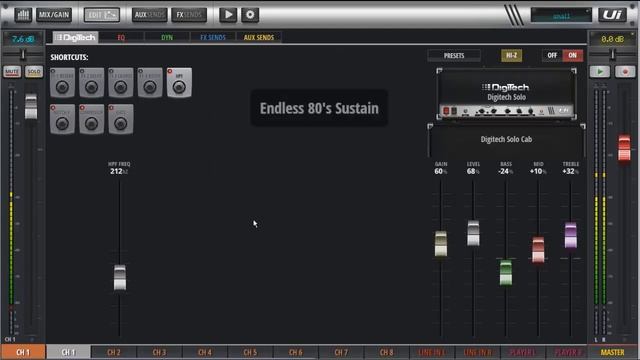Open the yellow AUX SENDS tab

point(259,38)
